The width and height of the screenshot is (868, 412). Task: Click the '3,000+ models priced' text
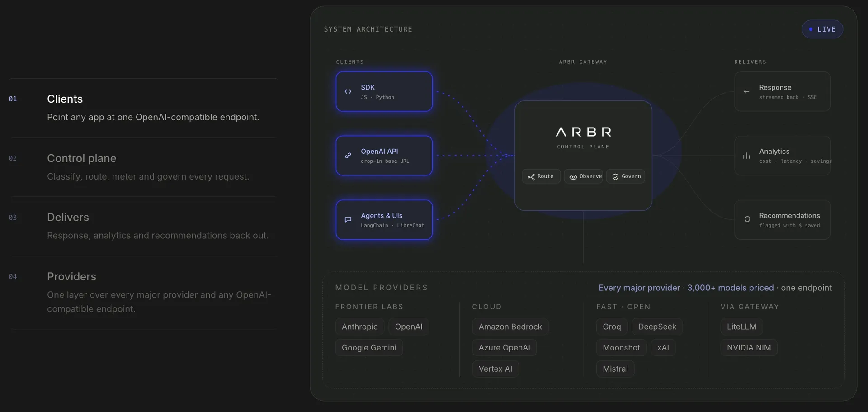731,288
